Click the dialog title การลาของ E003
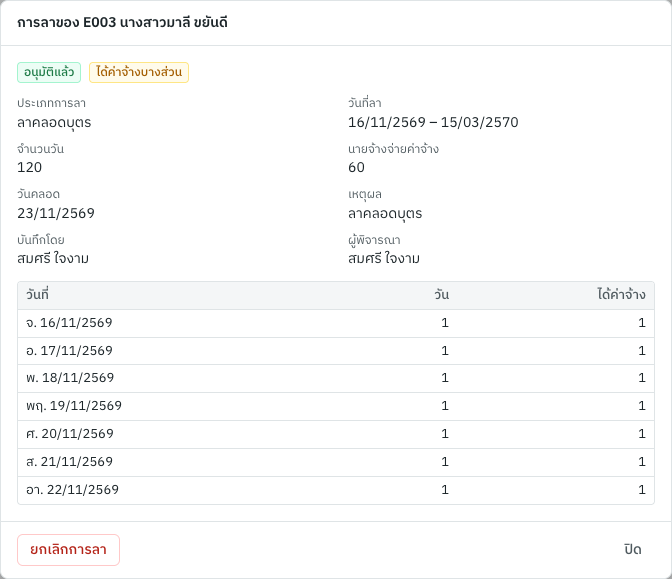 click(x=122, y=22)
